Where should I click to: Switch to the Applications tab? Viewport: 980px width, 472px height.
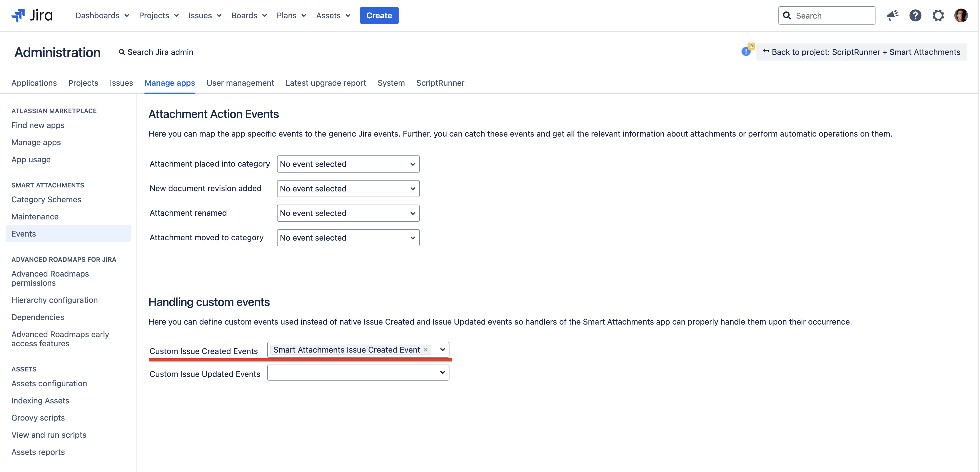34,83
